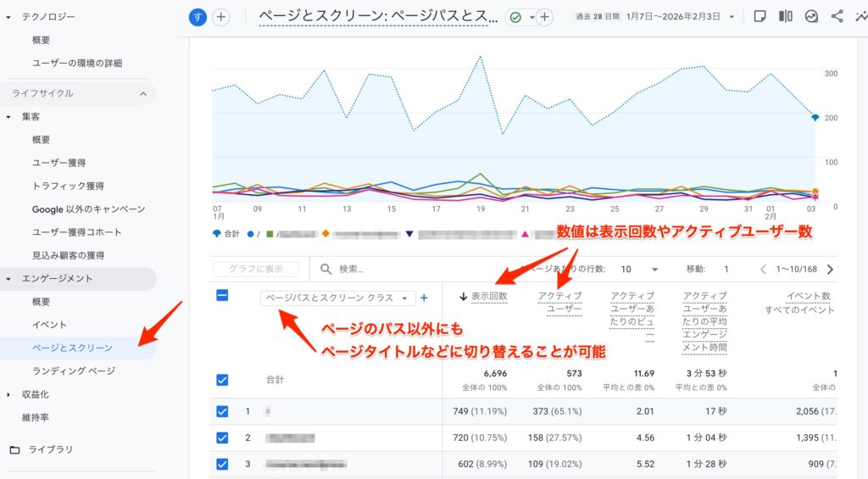868x479 pixels.
Task: Go to next page of table rows
Action: pos(829,270)
